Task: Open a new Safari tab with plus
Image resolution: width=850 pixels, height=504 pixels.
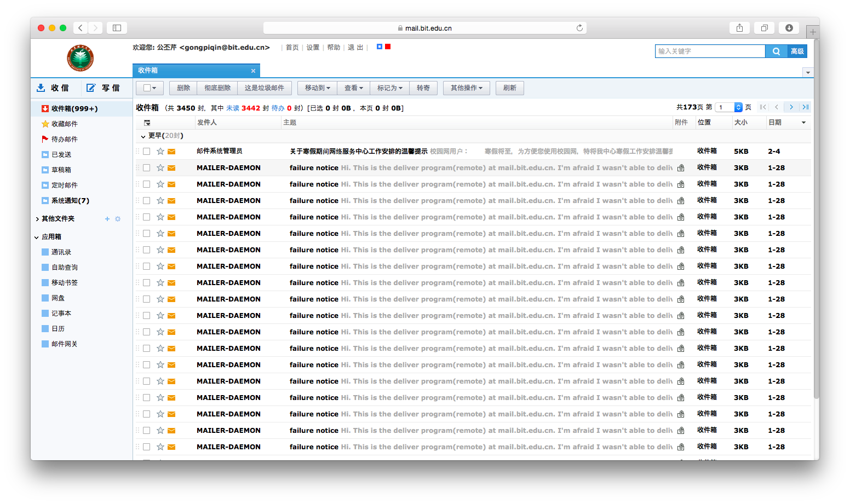Action: pyautogui.click(x=813, y=32)
